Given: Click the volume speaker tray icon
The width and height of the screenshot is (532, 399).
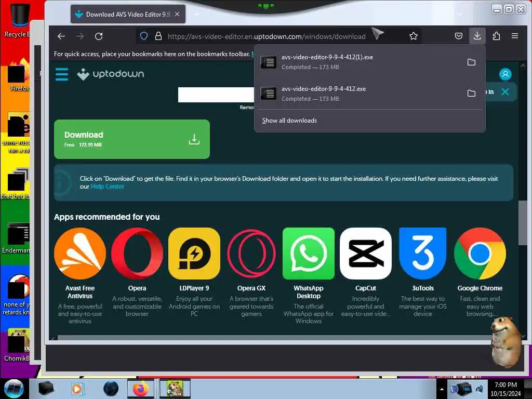Looking at the screenshot, I should coord(480,389).
